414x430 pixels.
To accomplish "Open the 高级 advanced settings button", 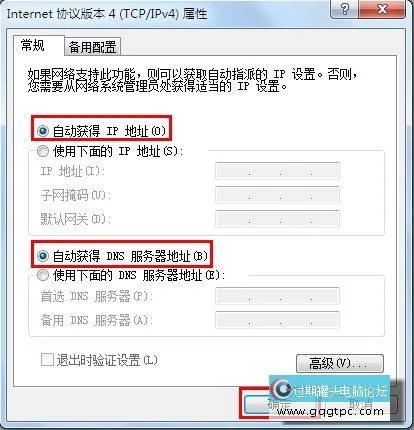I will (340, 363).
